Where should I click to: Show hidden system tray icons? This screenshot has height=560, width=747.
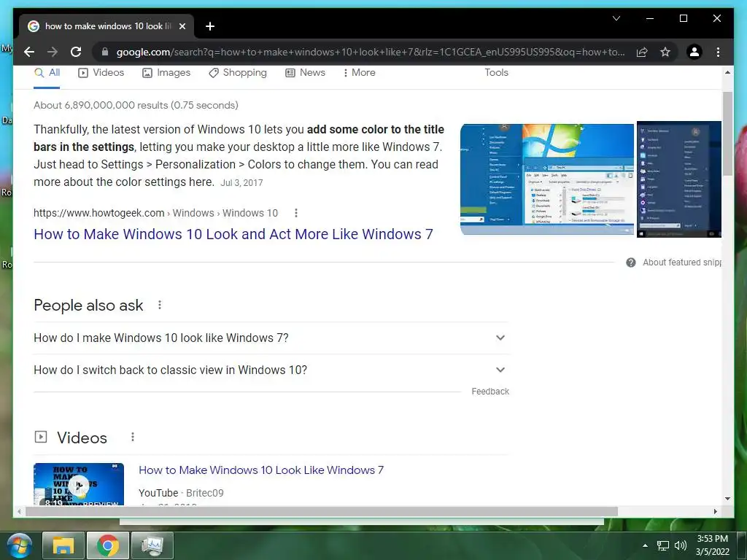click(645, 545)
